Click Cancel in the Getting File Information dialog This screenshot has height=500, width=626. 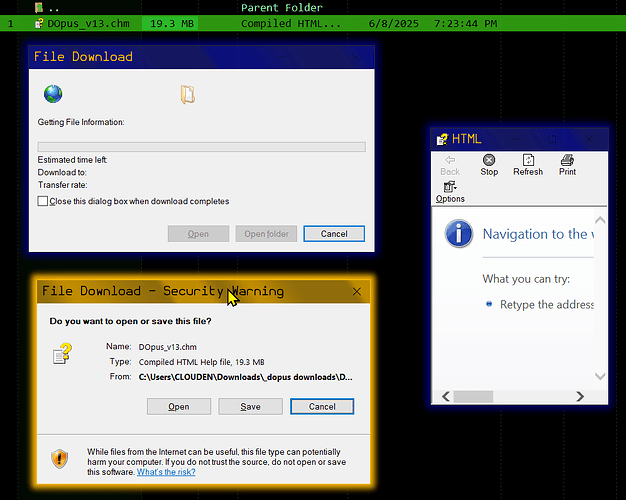334,234
